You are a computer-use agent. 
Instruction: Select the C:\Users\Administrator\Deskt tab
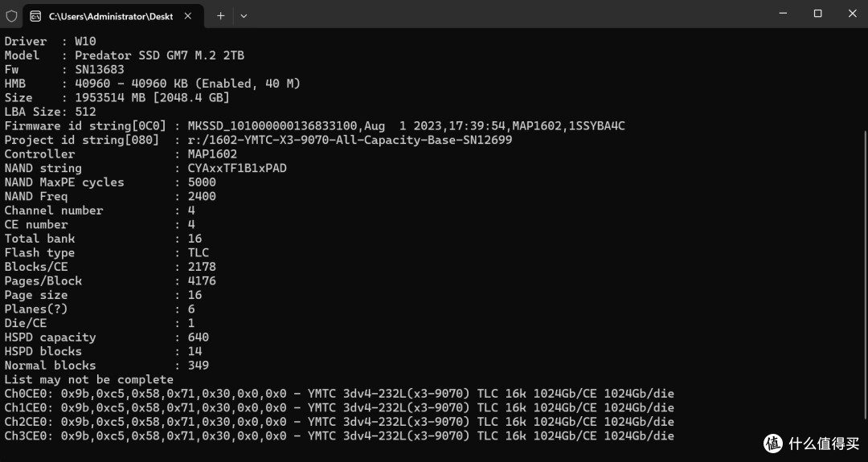[113, 16]
